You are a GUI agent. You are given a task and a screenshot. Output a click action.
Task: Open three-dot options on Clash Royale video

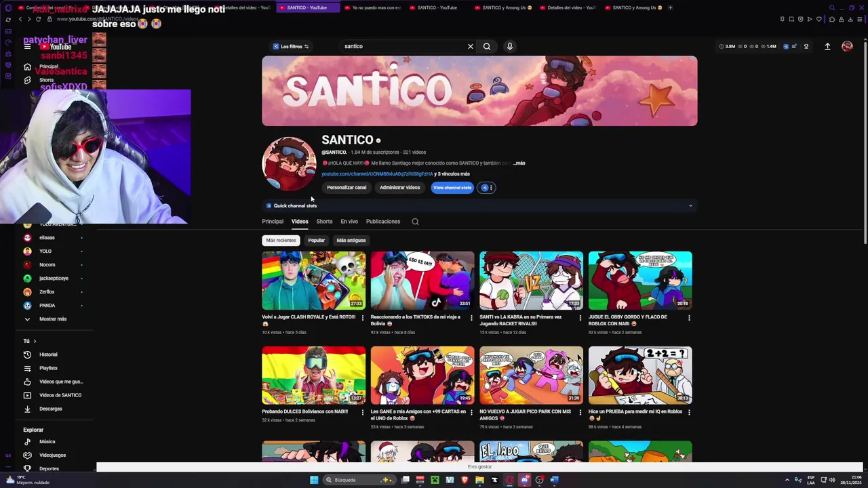pos(362,317)
